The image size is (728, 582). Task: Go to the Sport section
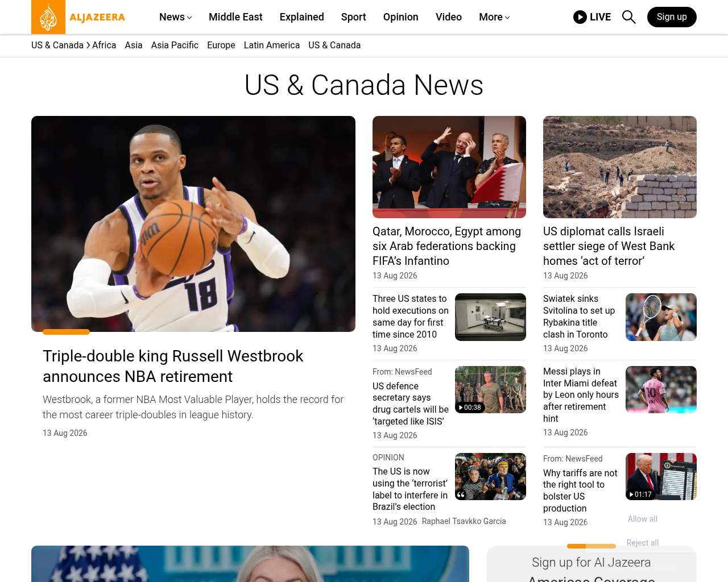(354, 17)
